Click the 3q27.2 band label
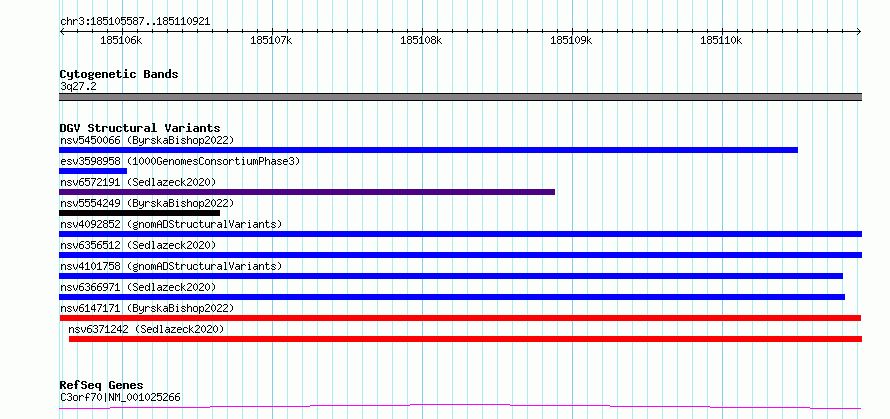This screenshot has height=419, width=890. (x=78, y=86)
